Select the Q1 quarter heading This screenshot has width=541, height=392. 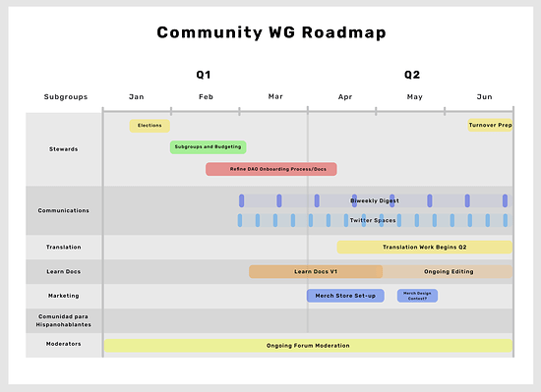point(204,75)
